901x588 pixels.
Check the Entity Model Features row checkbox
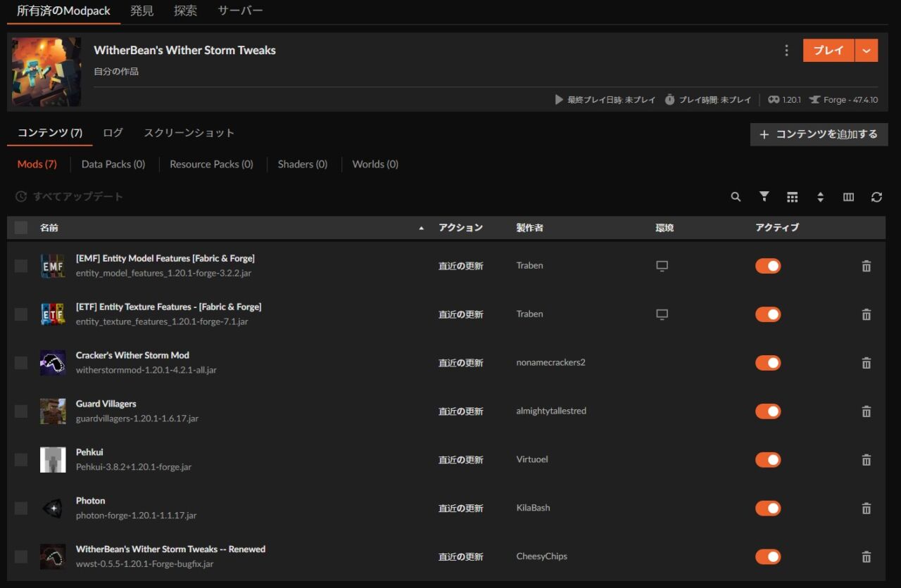(x=21, y=266)
